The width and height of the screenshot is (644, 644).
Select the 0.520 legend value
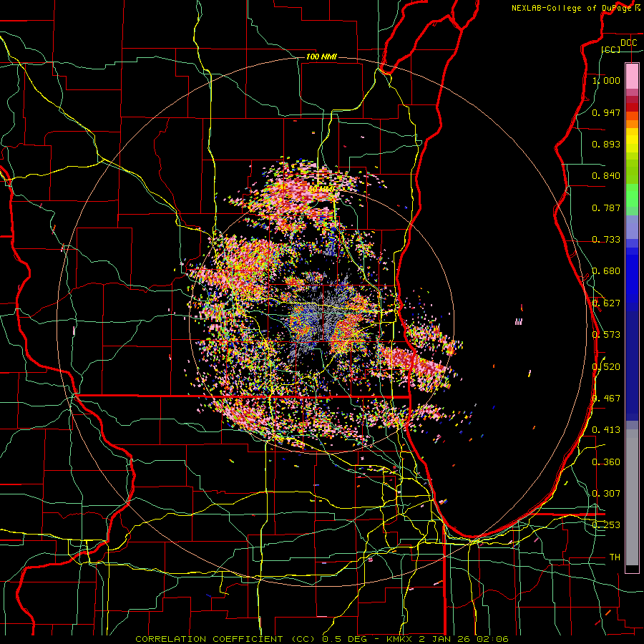606,366
